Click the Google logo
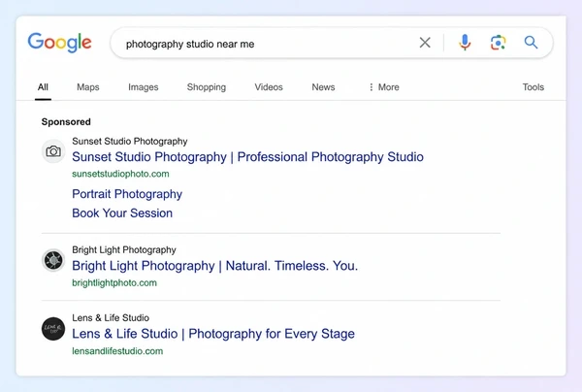 point(60,43)
